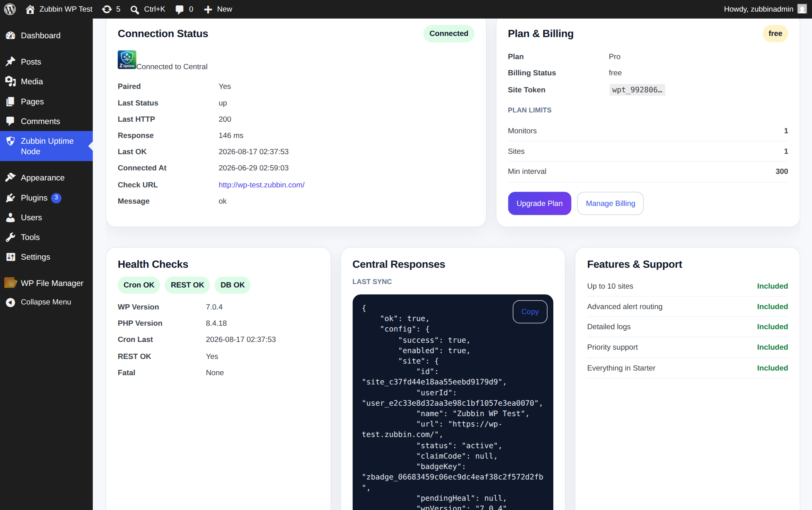The image size is (812, 510).
Task: Click the Response value 146 ms
Action: click(x=231, y=136)
